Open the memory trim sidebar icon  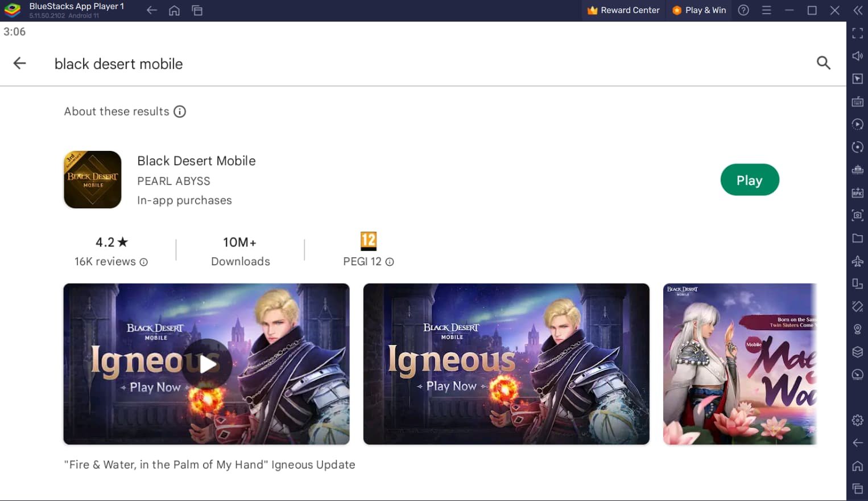(857, 170)
